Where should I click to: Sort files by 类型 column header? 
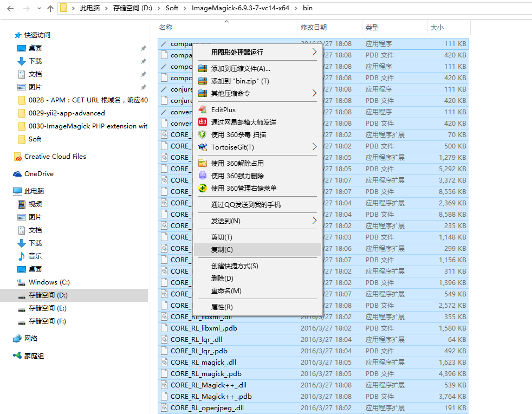394,28
